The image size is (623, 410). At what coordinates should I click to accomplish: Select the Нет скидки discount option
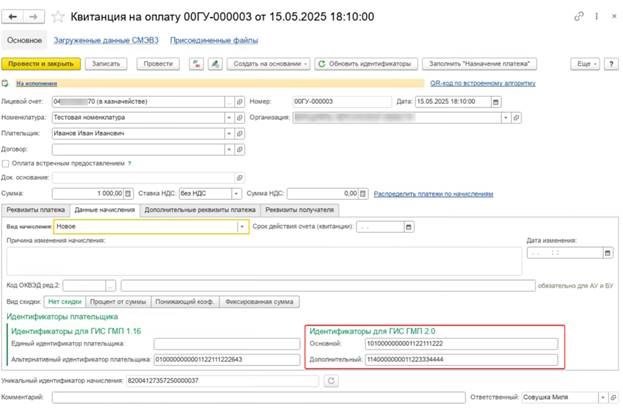pos(65,302)
